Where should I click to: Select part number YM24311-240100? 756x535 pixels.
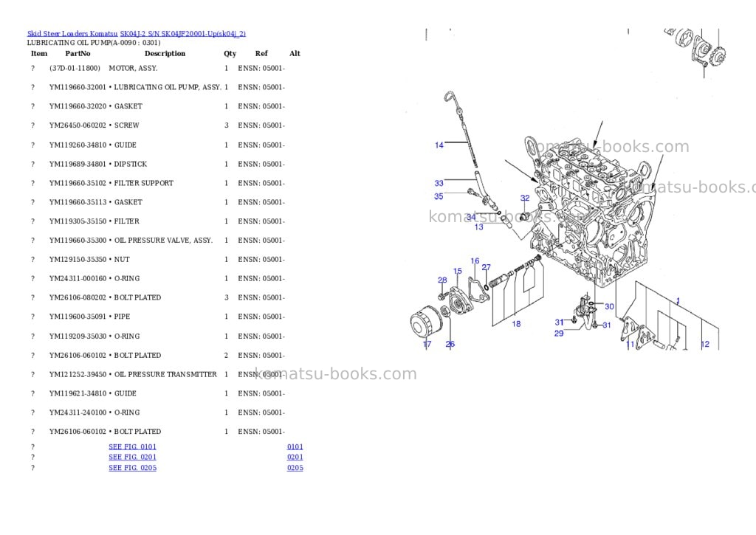point(78,413)
